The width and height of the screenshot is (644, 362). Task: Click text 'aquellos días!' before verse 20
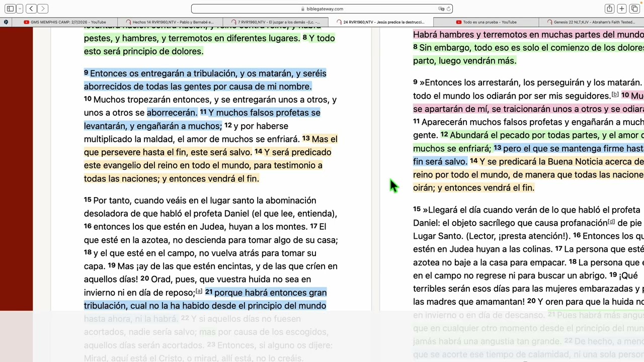coord(111,279)
